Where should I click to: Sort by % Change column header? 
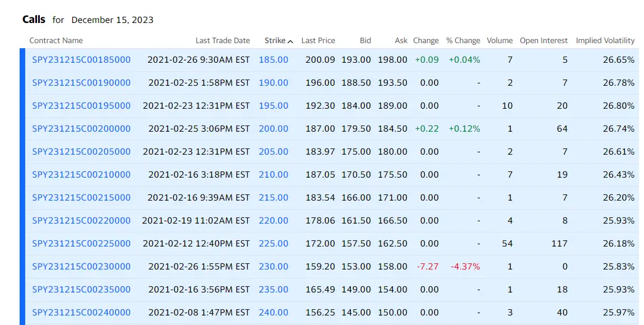tap(463, 40)
